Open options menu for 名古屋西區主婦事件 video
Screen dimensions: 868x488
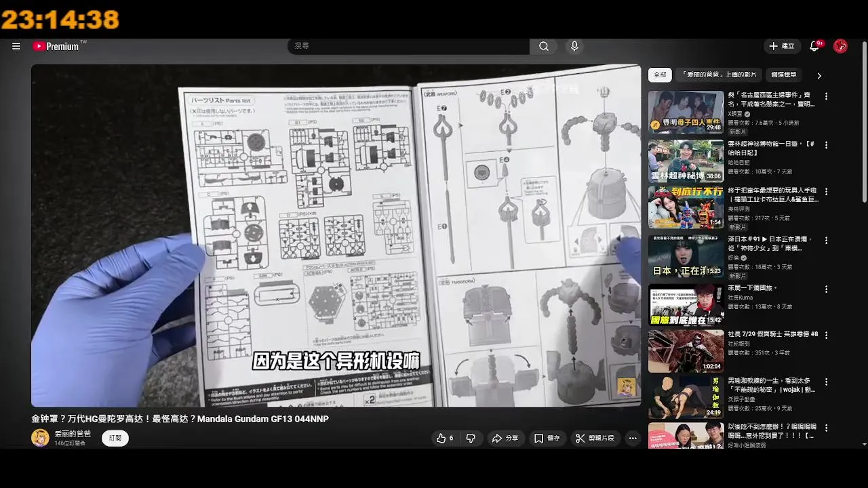826,96
